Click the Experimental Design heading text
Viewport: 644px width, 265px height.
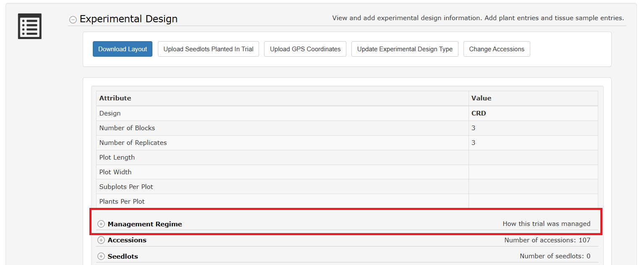click(128, 19)
